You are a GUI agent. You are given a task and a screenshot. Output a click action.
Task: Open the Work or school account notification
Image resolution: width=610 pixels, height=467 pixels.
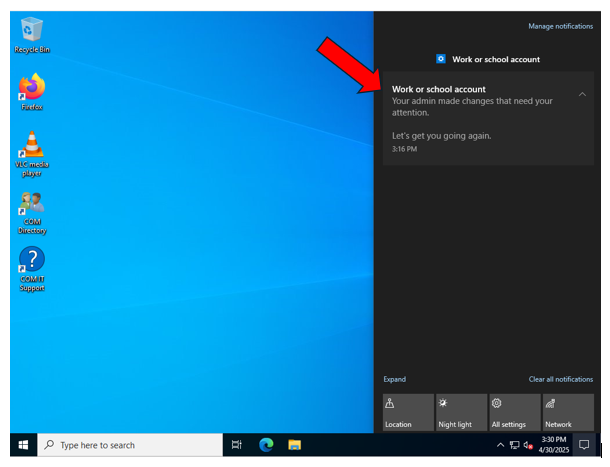(488, 118)
